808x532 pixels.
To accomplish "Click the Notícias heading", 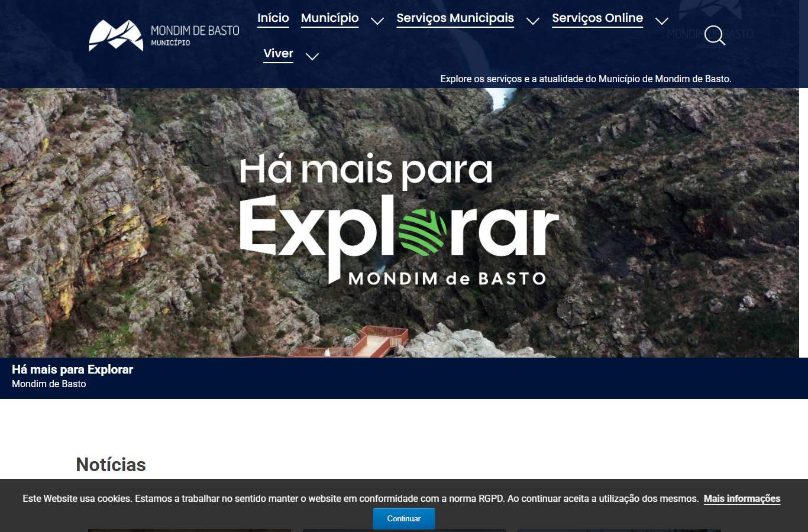I will pyautogui.click(x=111, y=465).
